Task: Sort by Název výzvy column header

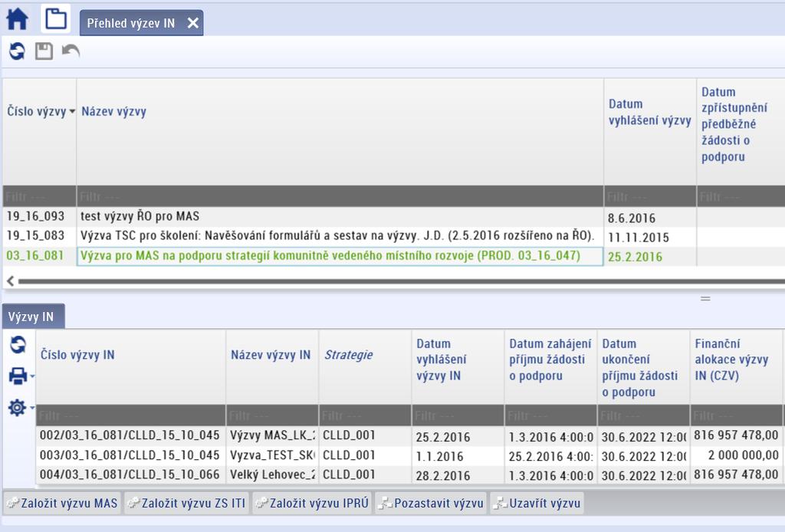Action: point(114,111)
